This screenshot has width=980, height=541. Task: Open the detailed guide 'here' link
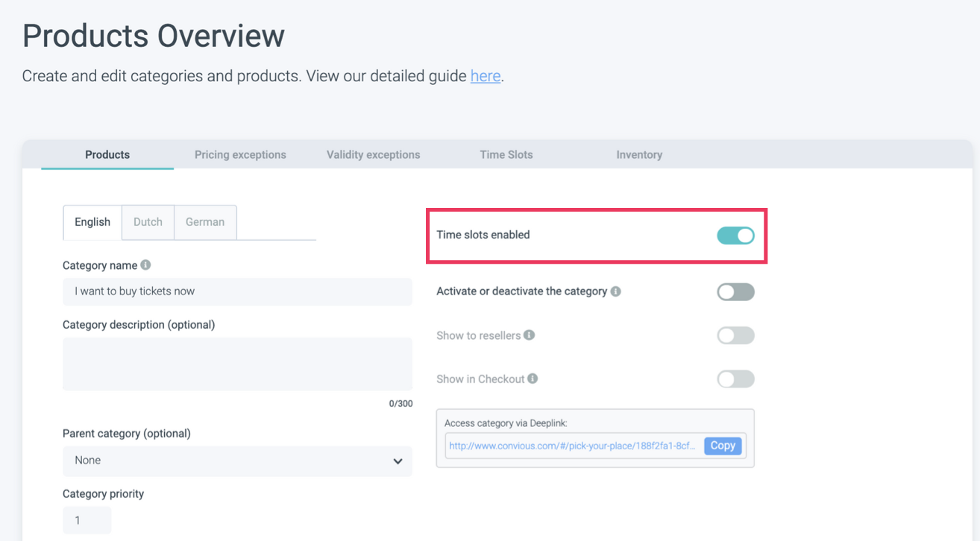(x=485, y=76)
